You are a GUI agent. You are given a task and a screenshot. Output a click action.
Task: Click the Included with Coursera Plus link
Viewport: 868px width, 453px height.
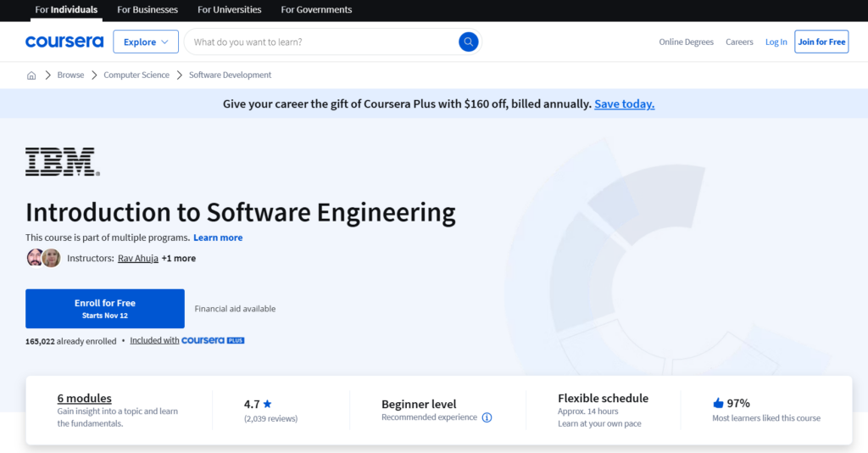187,340
